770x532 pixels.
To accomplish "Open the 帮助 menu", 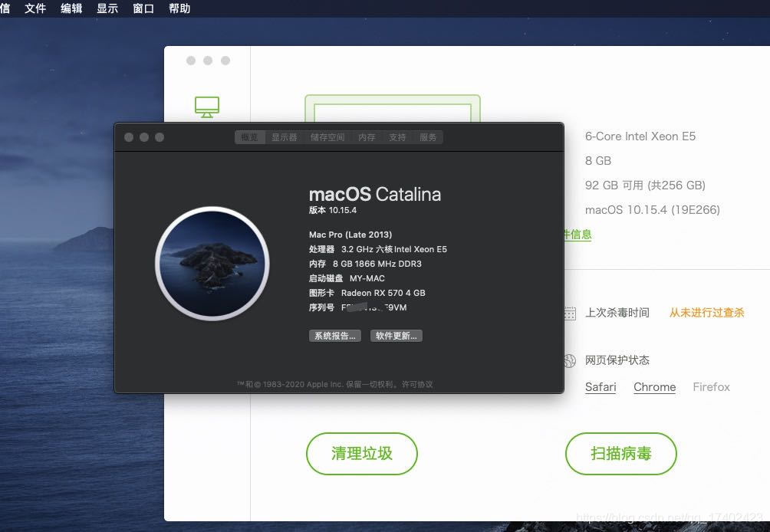I will 179,8.
